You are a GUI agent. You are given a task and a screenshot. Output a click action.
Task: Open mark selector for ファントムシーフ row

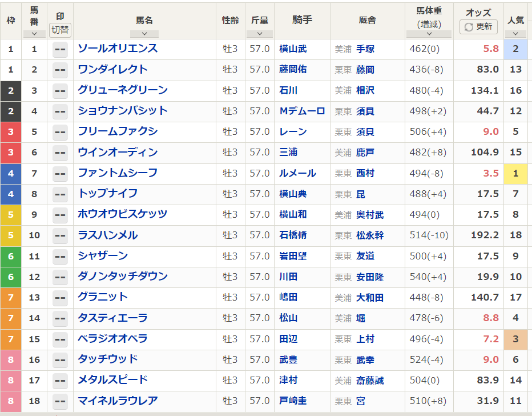60,174
